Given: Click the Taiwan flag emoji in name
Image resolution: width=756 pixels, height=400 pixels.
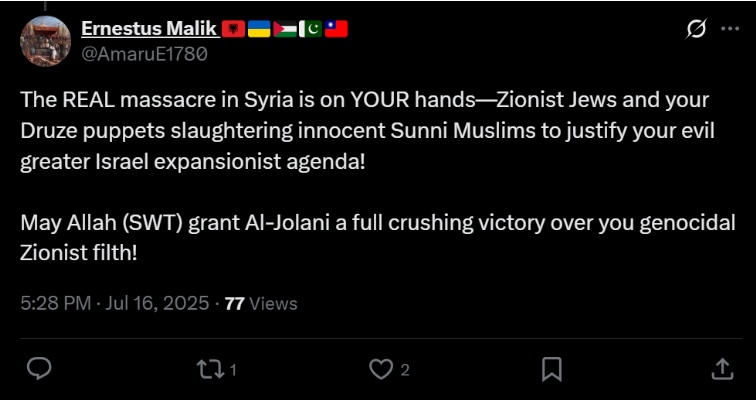Looking at the screenshot, I should pos(335,29).
